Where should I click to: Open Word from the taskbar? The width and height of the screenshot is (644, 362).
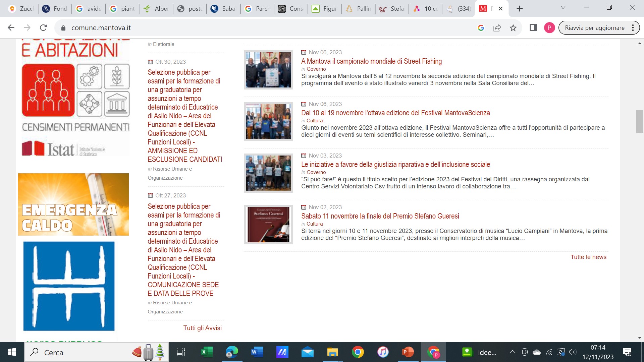(257, 352)
